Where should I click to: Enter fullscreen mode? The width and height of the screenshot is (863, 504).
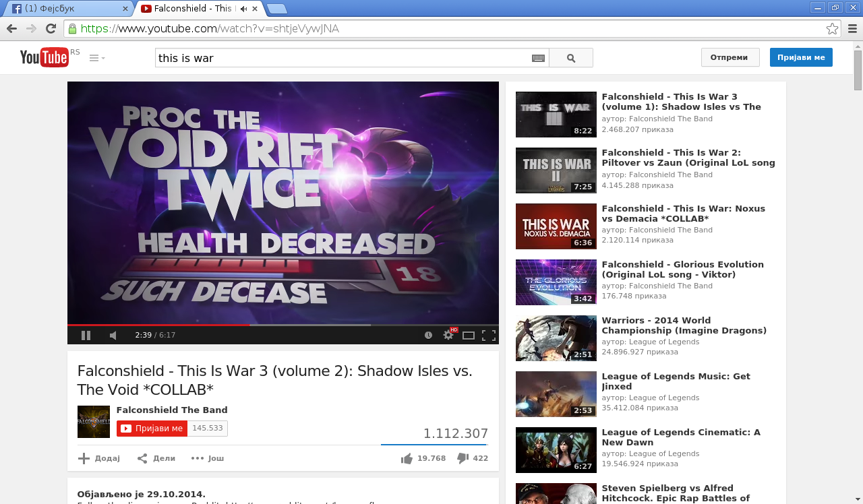coord(489,335)
